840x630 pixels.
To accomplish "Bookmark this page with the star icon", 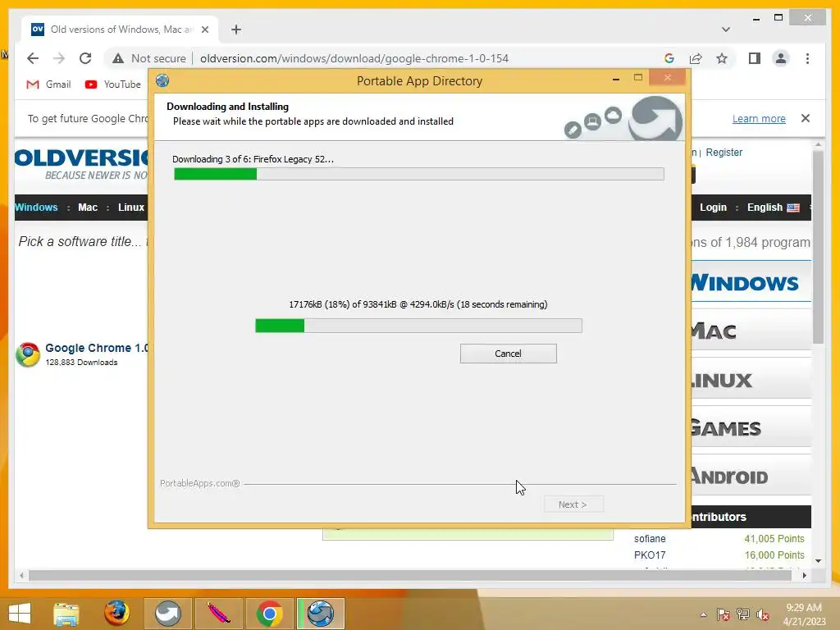I will tap(722, 58).
